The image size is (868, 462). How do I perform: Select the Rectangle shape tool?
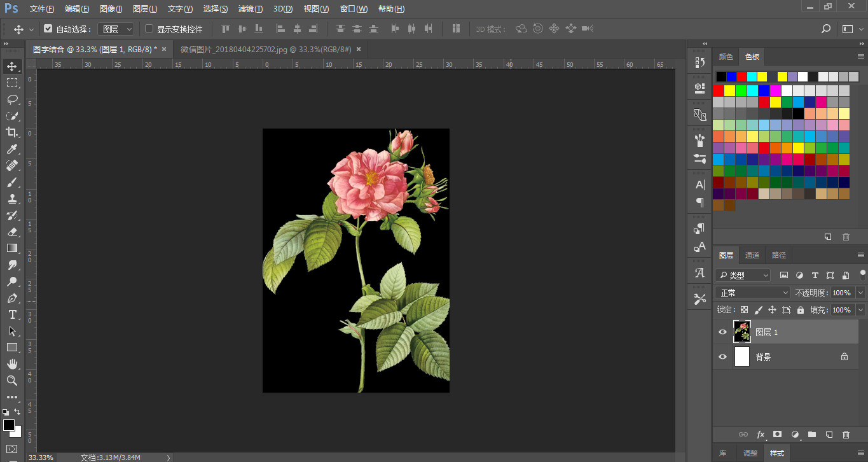click(12, 347)
